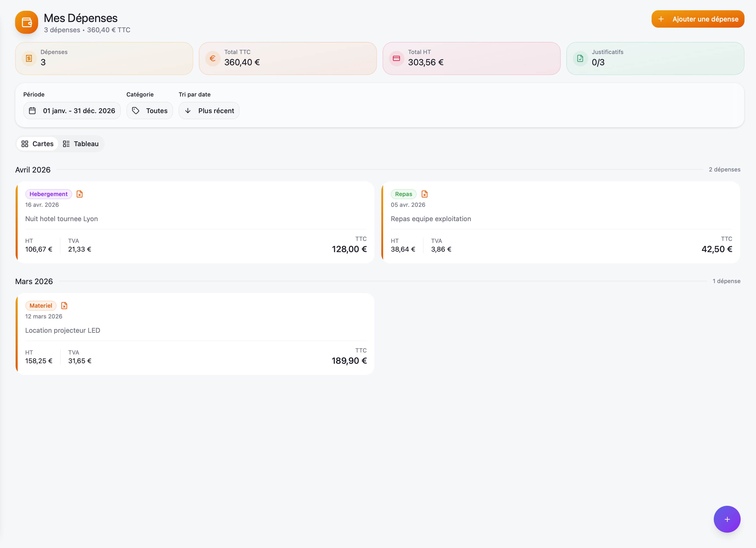Click the 42,50 € TTC amount
This screenshot has width=756, height=548.
(x=717, y=249)
